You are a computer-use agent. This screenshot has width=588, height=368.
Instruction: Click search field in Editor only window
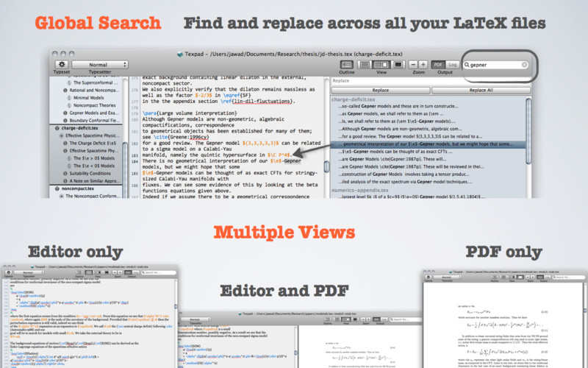click(159, 272)
